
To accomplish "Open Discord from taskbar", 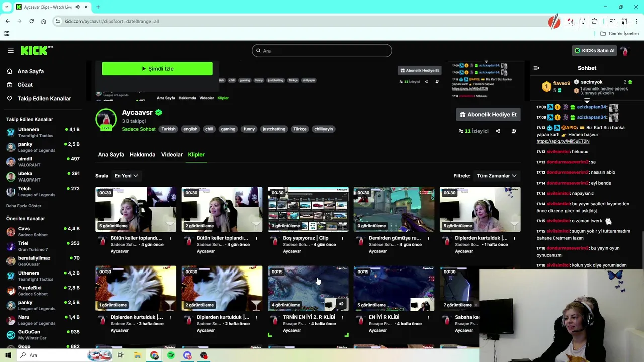I will pyautogui.click(x=187, y=355).
